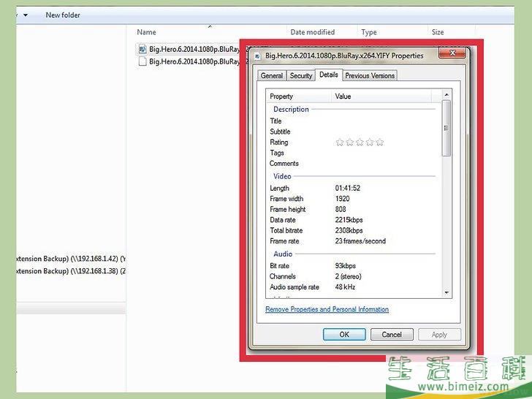This screenshot has width=532, height=399.
Task: Select the Total bitrate value 2308kbps
Action: click(349, 230)
